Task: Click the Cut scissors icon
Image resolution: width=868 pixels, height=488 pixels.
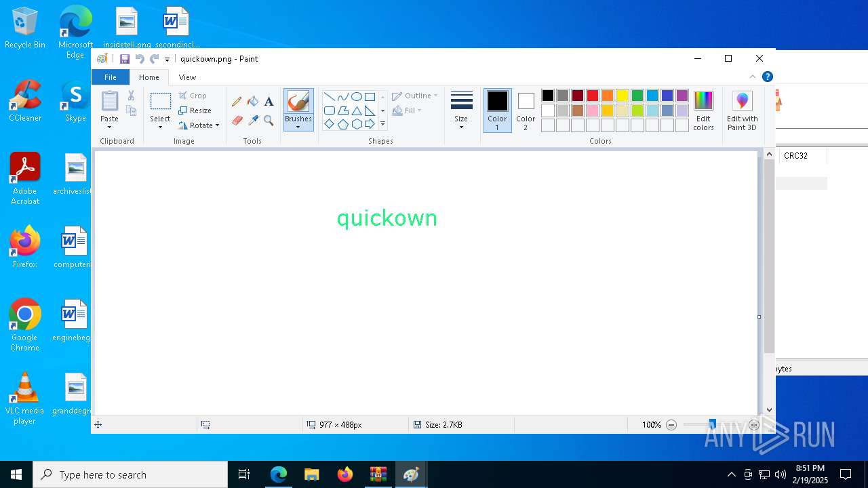Action: tap(131, 96)
